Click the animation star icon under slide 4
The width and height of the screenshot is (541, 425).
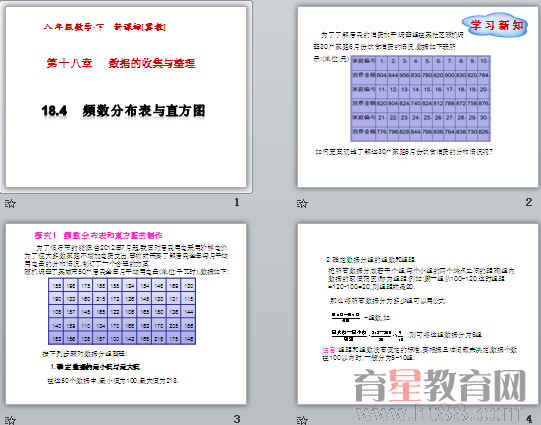point(302,420)
